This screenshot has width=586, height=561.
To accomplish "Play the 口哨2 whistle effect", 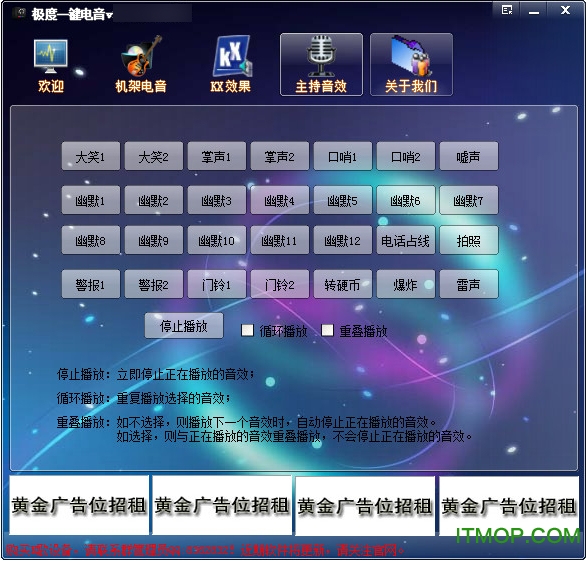I will 405,156.
